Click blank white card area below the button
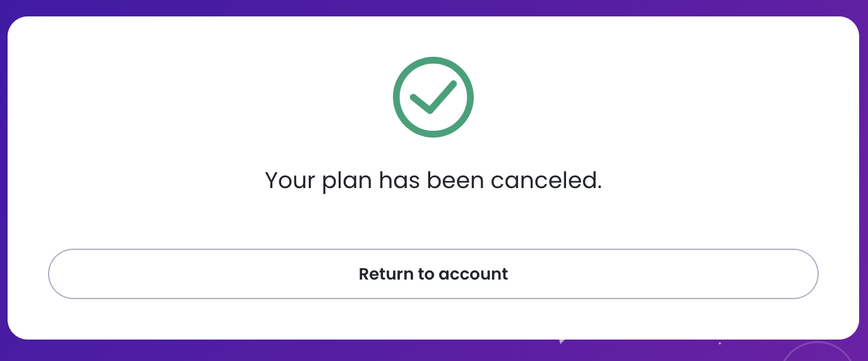This screenshot has height=361, width=868. click(433, 319)
